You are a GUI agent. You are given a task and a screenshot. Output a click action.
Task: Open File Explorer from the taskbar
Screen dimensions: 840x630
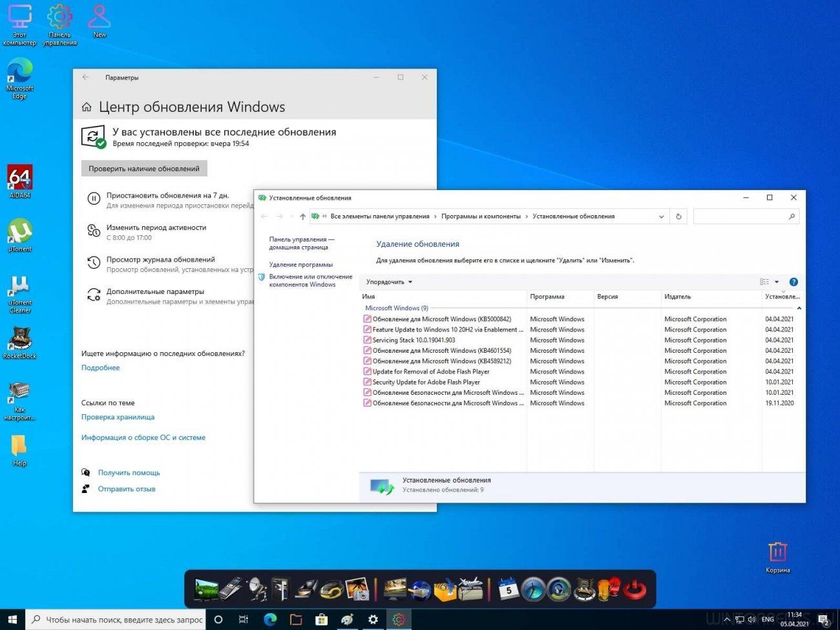tap(295, 620)
